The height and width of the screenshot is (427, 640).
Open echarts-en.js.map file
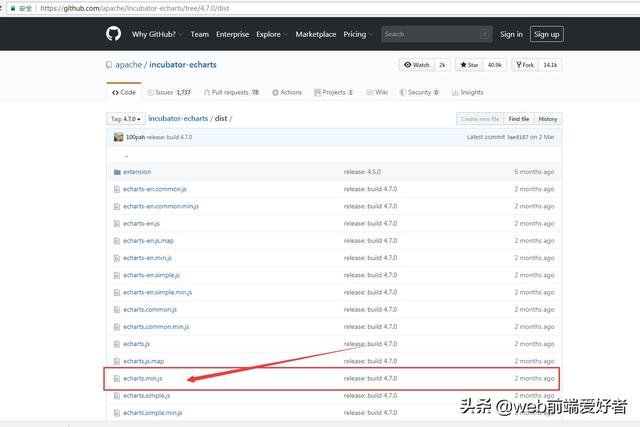pos(148,240)
